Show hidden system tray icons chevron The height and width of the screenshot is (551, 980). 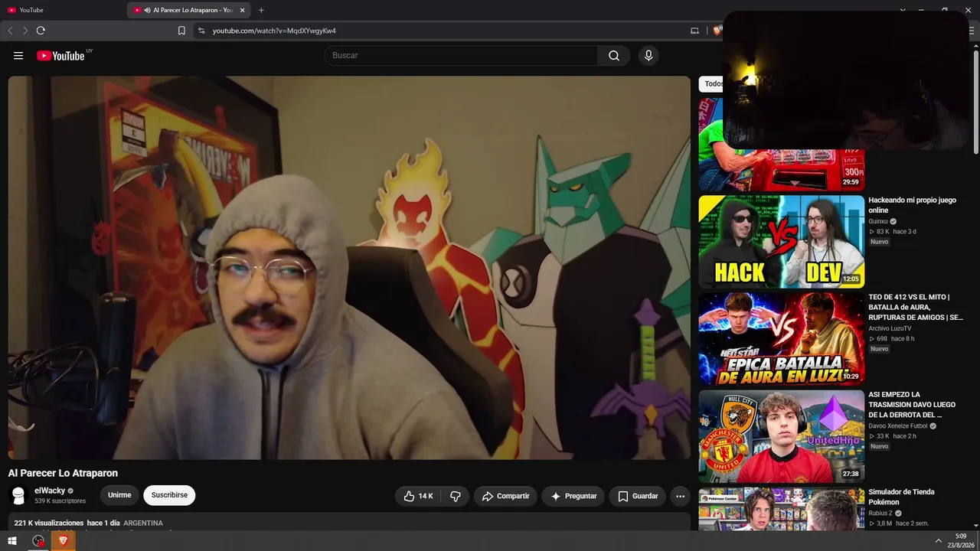click(x=939, y=541)
